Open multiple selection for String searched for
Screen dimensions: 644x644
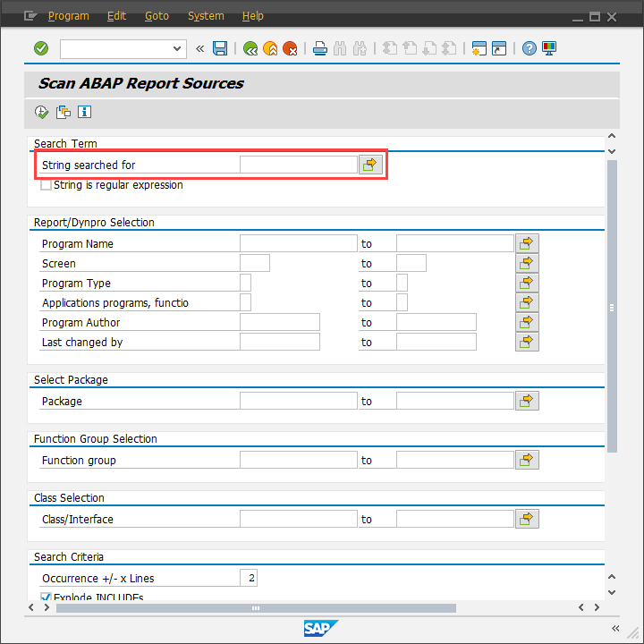(x=370, y=165)
